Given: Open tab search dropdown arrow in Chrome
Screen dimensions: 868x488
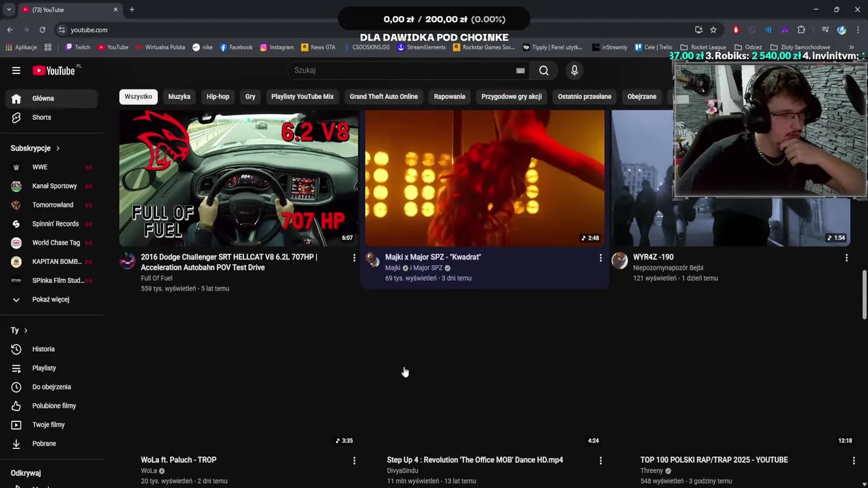Looking at the screenshot, I should click(9, 9).
